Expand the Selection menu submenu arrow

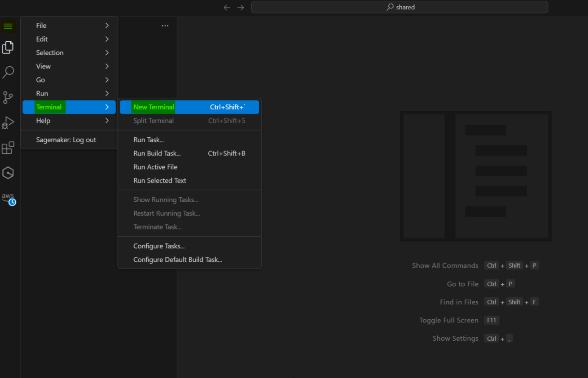(x=107, y=52)
